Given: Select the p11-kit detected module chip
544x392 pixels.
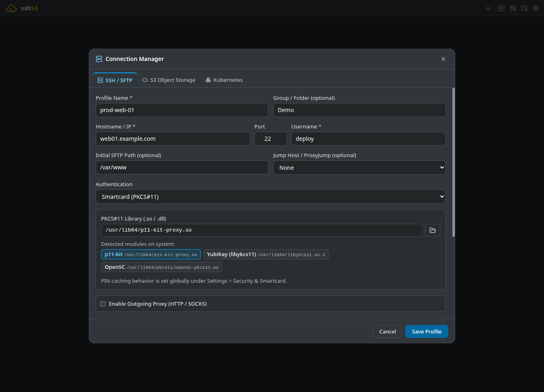Looking at the screenshot, I should [x=151, y=255].
